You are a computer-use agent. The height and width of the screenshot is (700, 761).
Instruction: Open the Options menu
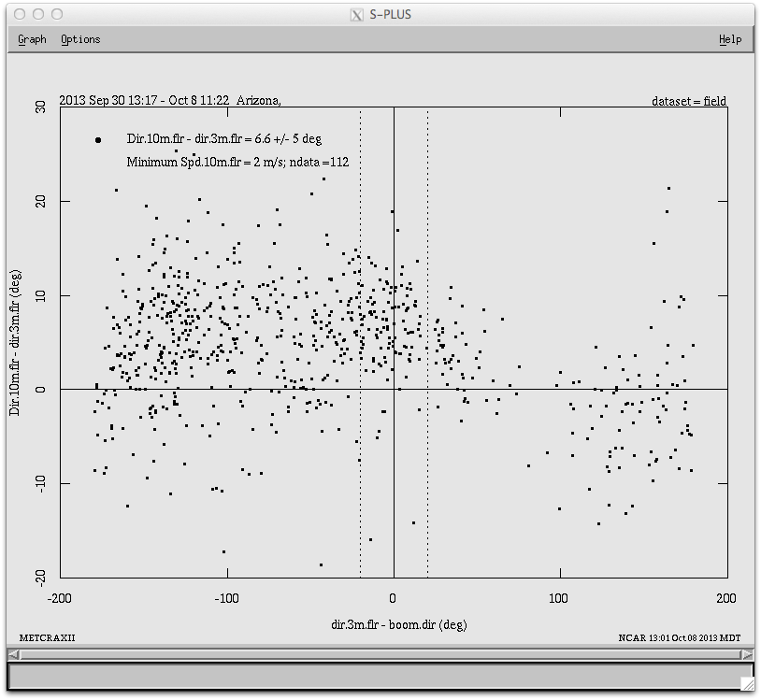coord(80,39)
